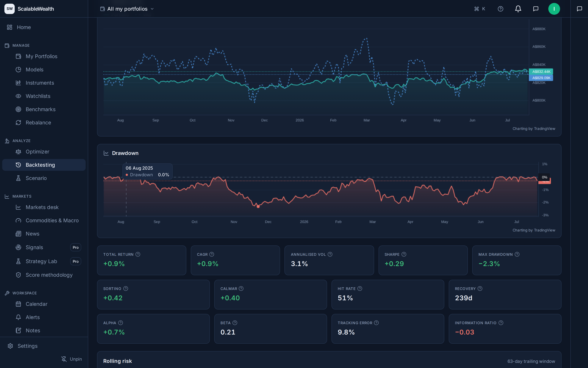Open Notes

coord(44,330)
